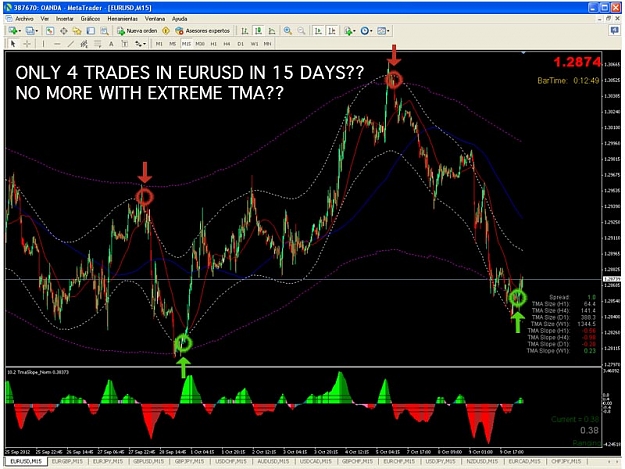Switch to the W1 timeframe
The width and height of the screenshot is (625, 469).
254,44
